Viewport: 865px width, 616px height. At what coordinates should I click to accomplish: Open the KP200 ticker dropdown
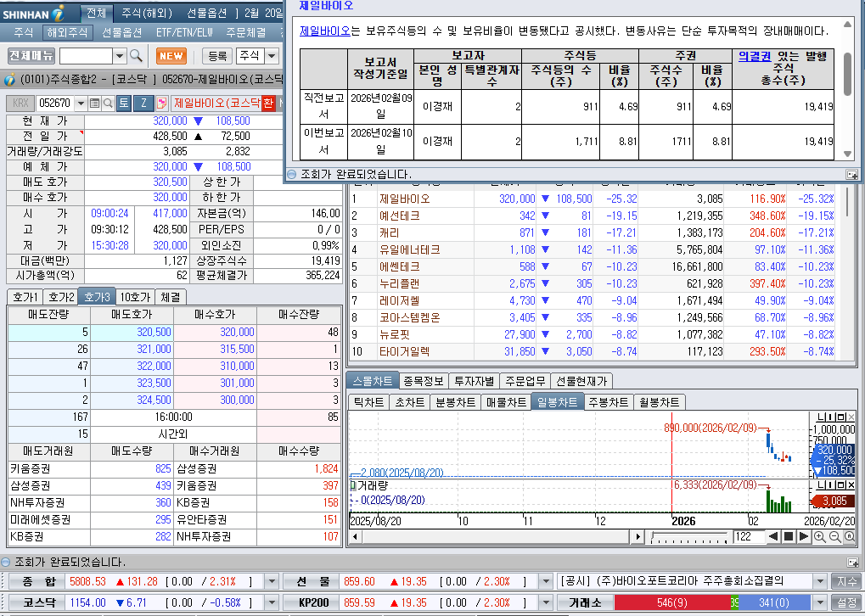click(x=545, y=602)
